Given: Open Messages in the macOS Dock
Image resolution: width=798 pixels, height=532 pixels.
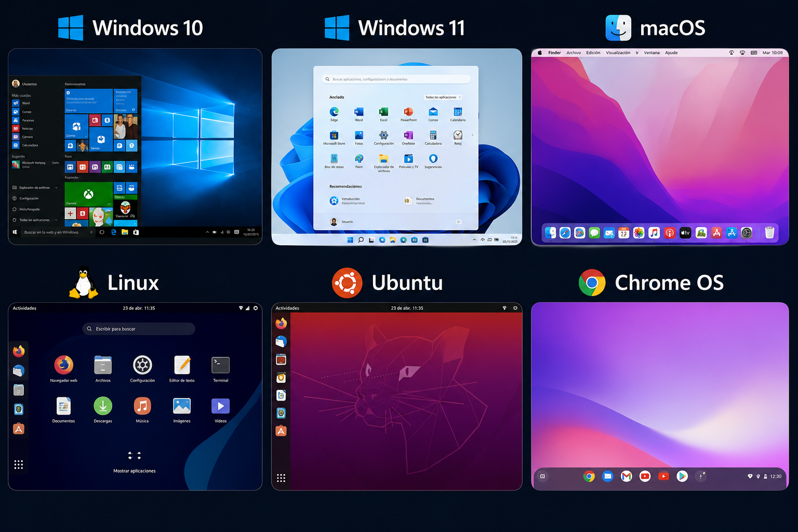Looking at the screenshot, I should tap(594, 233).
